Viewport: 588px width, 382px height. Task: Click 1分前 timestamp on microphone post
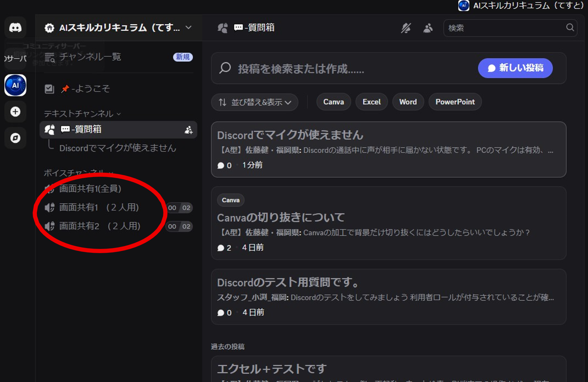click(x=252, y=165)
